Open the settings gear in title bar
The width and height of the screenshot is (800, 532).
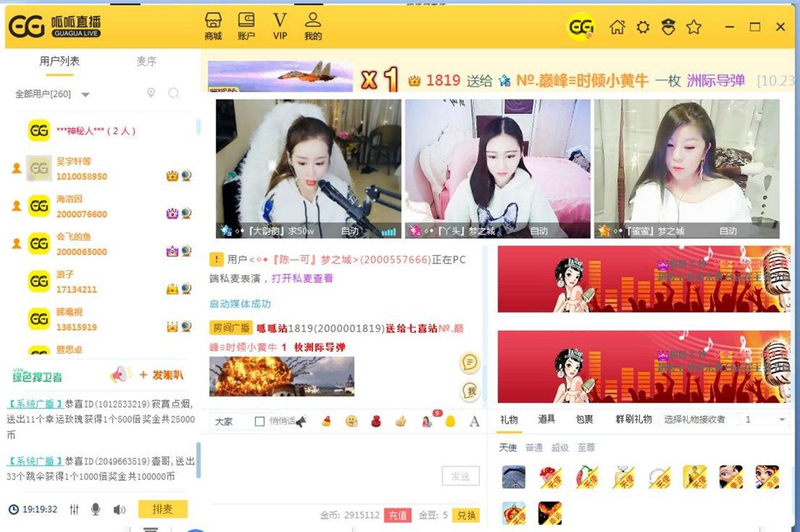(643, 28)
